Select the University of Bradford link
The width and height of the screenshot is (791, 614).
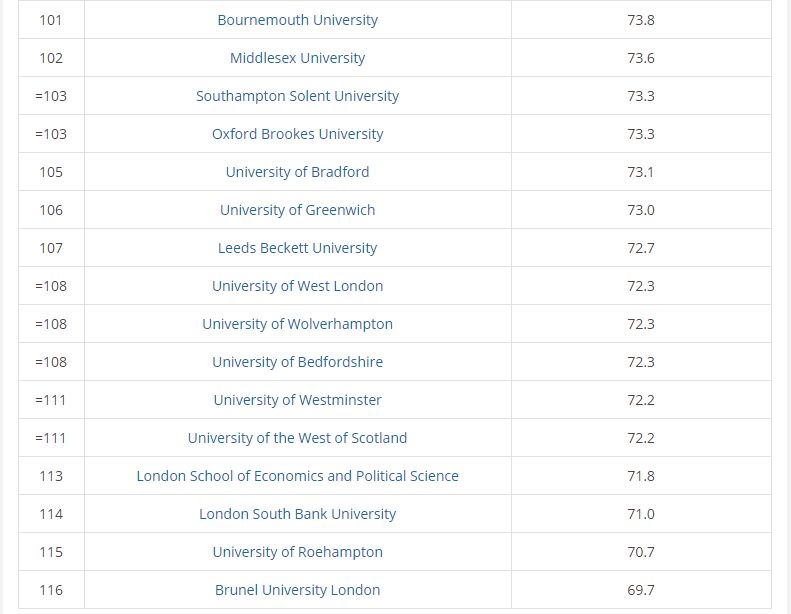(x=297, y=172)
